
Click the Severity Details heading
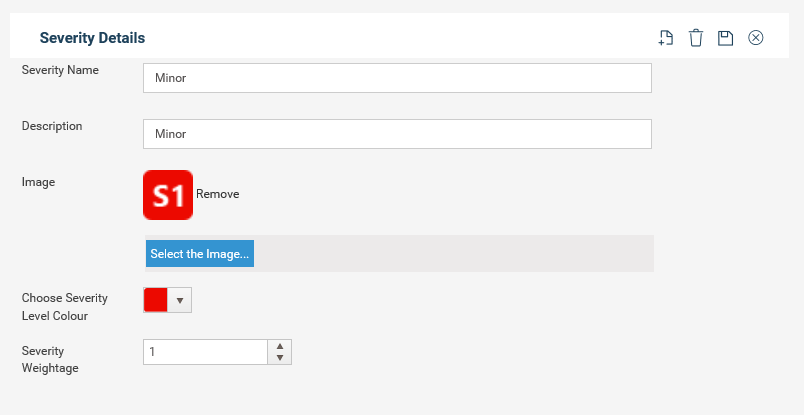(x=92, y=38)
